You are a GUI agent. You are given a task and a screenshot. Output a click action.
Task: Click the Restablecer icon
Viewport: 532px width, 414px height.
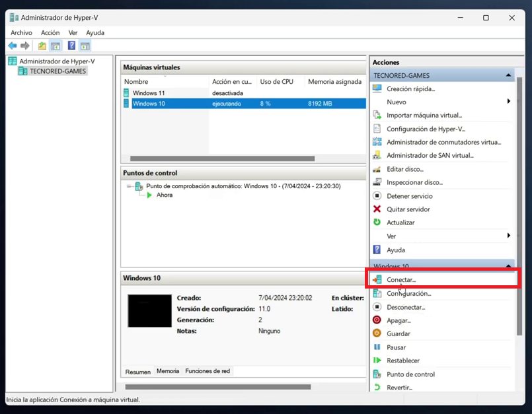coord(377,360)
